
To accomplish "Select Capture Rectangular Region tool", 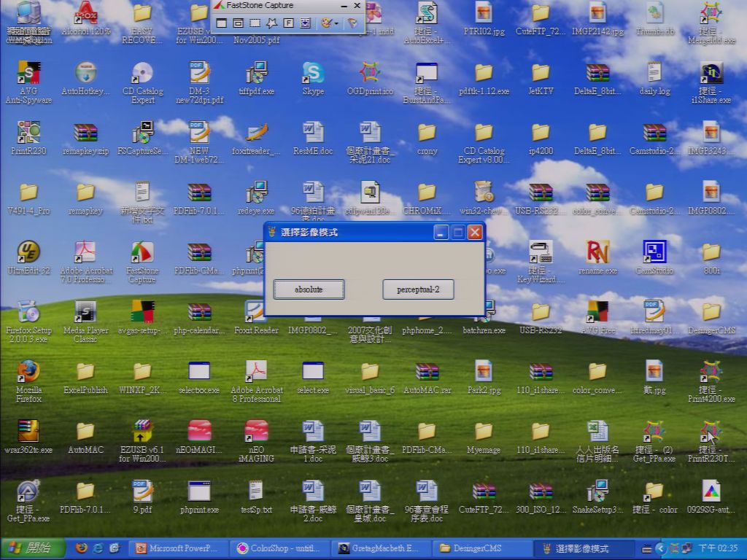I will point(255,23).
